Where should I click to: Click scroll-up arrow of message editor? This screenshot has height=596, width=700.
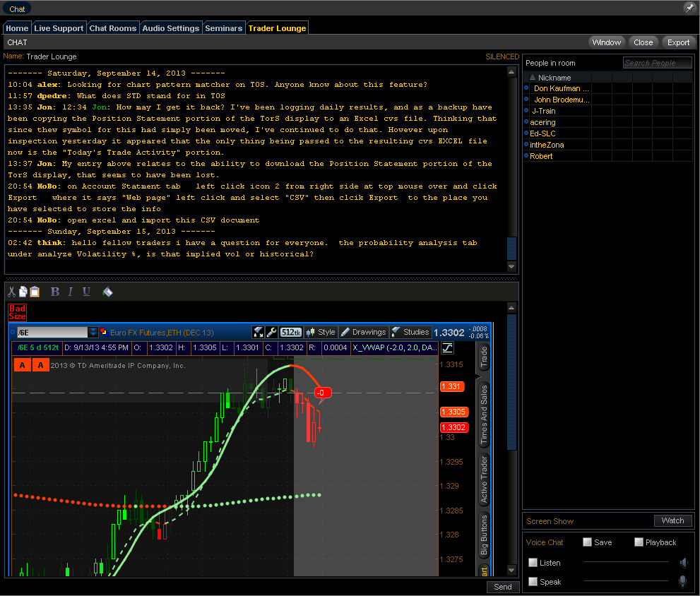coord(511,308)
